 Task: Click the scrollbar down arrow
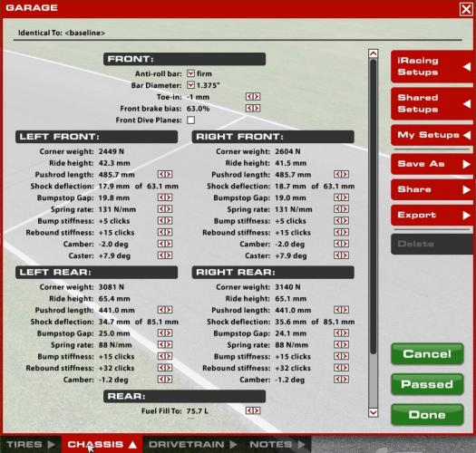373,412
